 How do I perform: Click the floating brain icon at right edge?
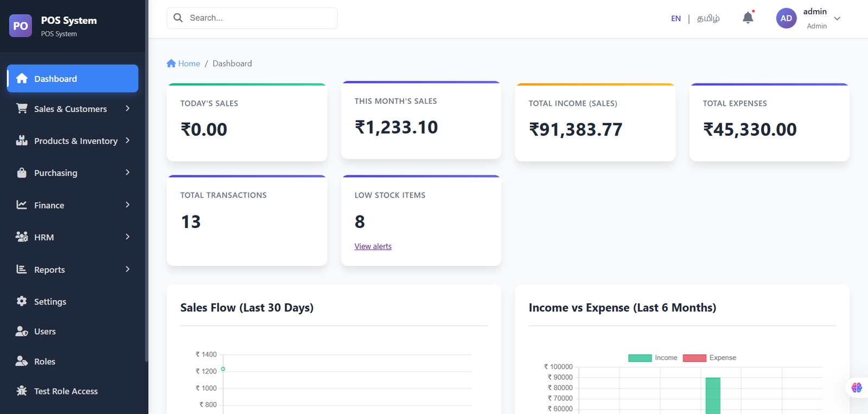857,387
